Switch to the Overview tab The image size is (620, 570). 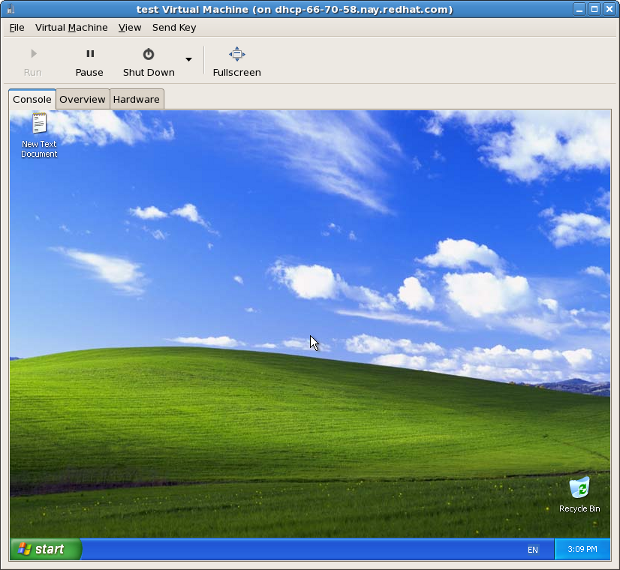point(82,99)
